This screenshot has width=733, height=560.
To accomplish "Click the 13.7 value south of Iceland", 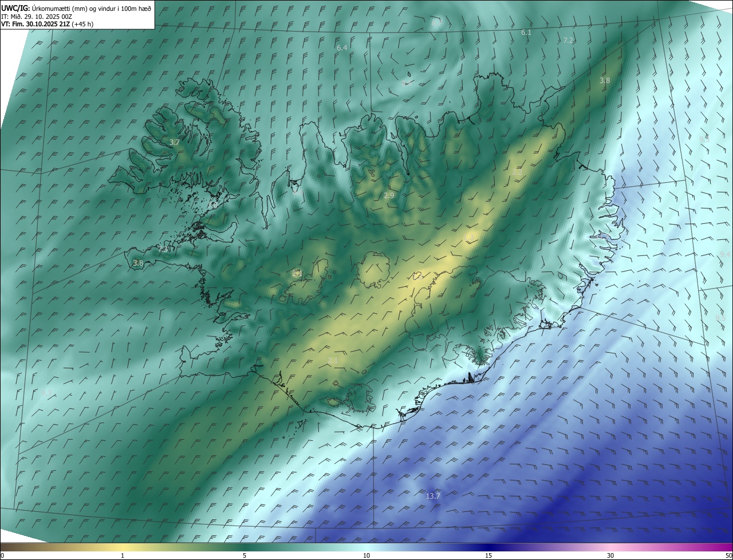I will coord(434,496).
